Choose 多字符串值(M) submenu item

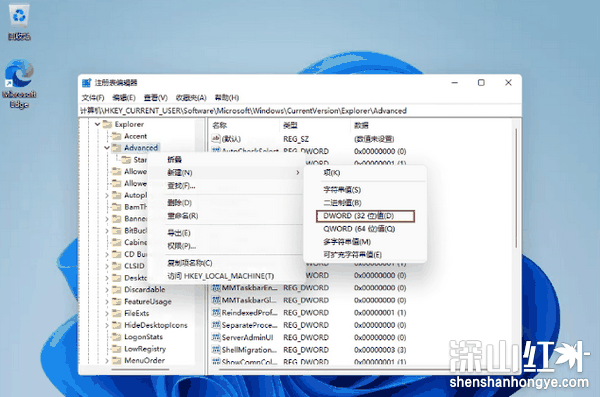coord(365,242)
